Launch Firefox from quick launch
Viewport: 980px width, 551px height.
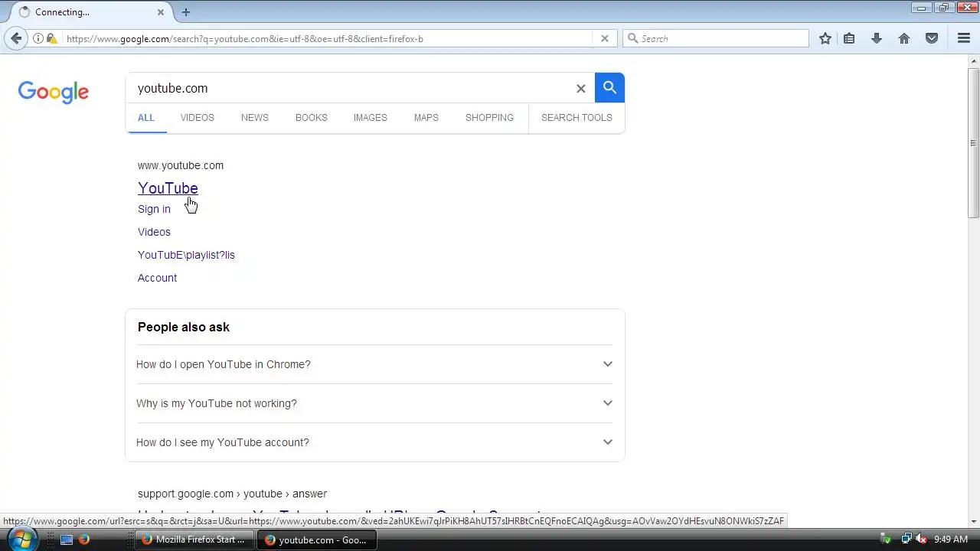(x=84, y=540)
